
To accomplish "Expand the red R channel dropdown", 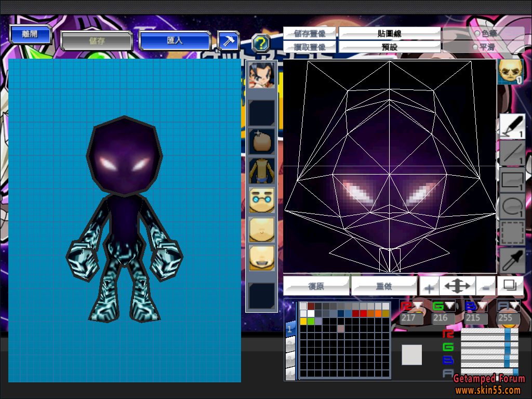I will tap(417, 305).
